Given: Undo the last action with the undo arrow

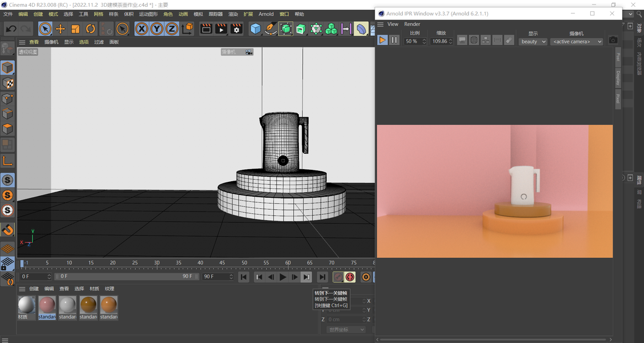Looking at the screenshot, I should [x=11, y=29].
